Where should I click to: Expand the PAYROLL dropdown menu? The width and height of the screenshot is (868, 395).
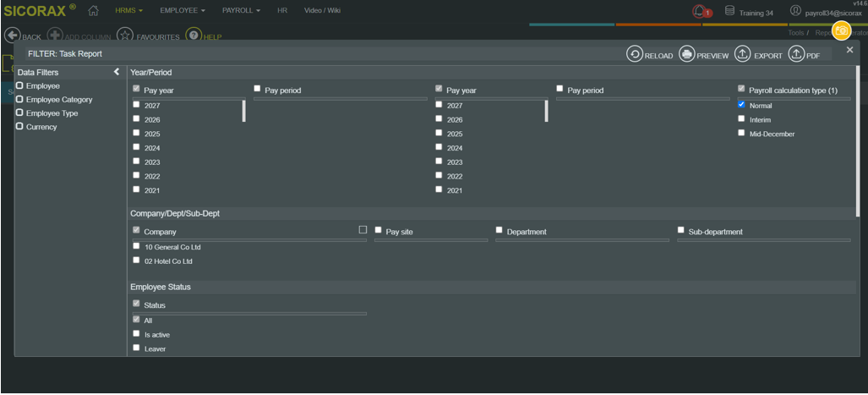click(x=242, y=10)
